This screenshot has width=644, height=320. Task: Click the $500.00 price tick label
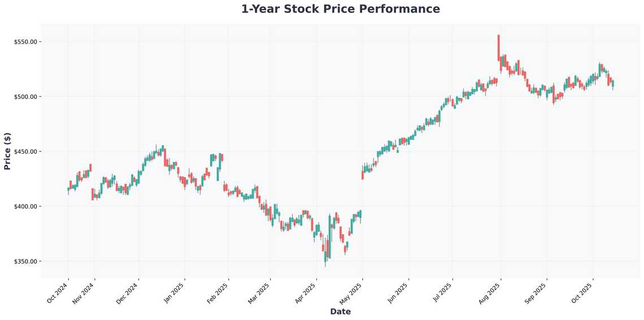click(25, 97)
